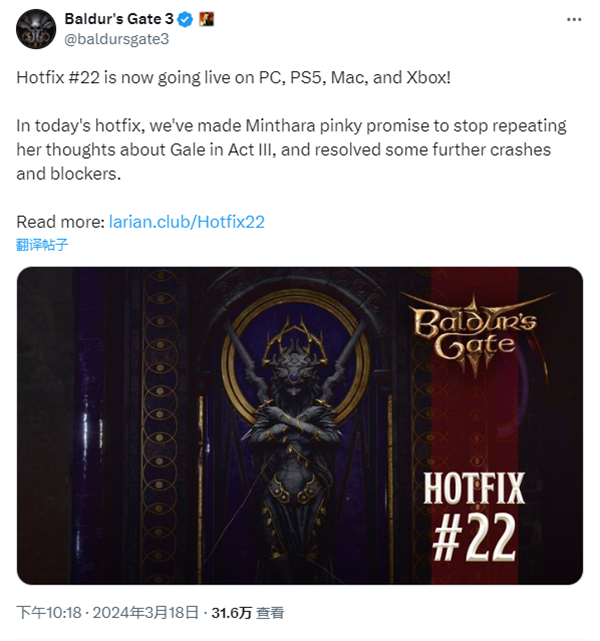The width and height of the screenshot is (600, 641).
Task: Click the date March 18, 2024
Action: [x=146, y=613]
